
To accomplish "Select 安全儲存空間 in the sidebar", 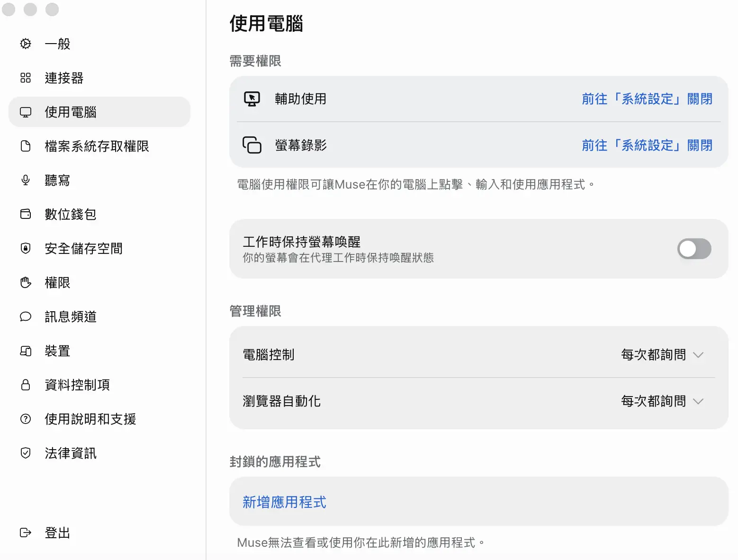I will point(99,249).
